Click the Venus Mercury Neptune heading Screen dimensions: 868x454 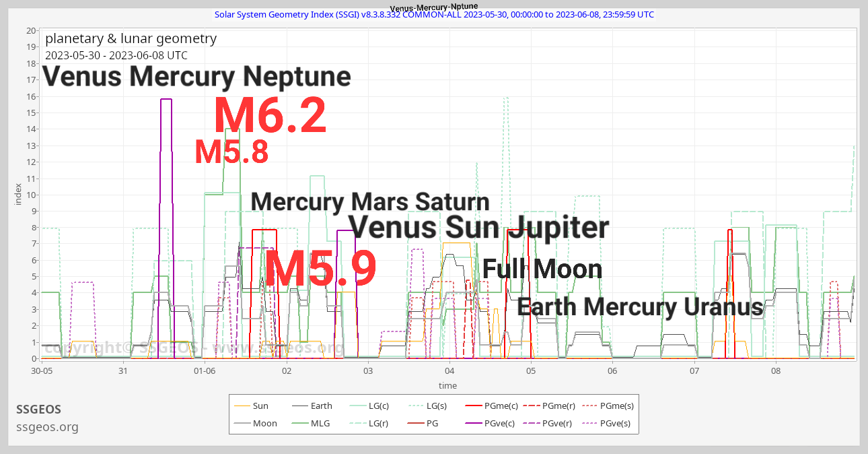coord(196,77)
